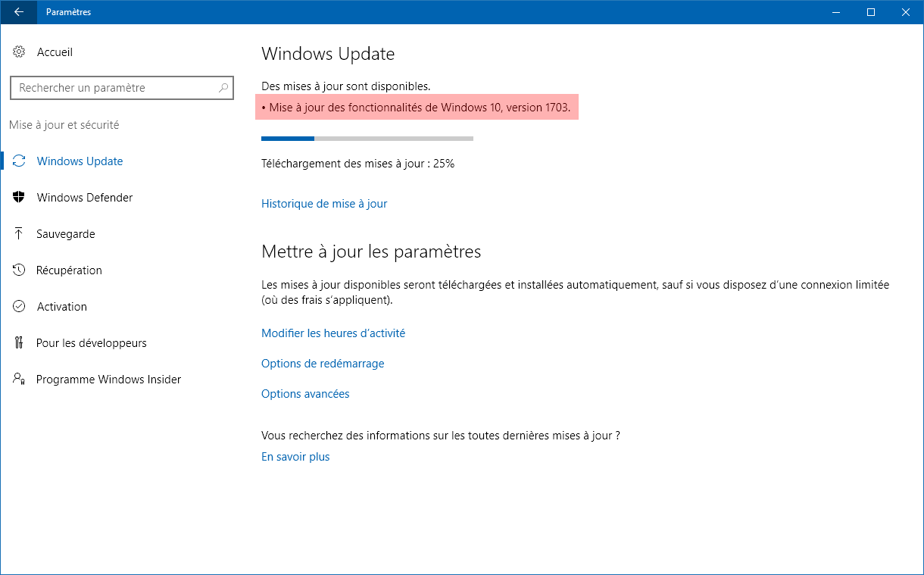
Task: Click the update download progress bar
Action: pyautogui.click(x=367, y=139)
